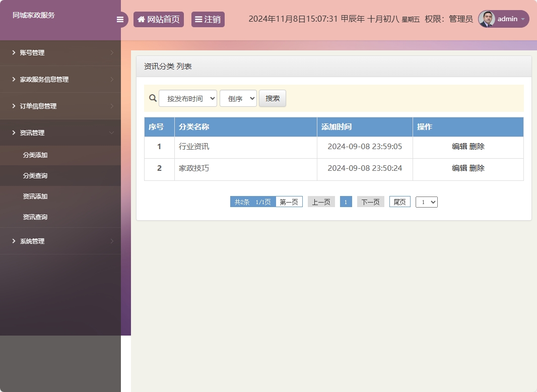Open the 按发布时间 sort field dropdown
The image size is (537, 392).
188,98
